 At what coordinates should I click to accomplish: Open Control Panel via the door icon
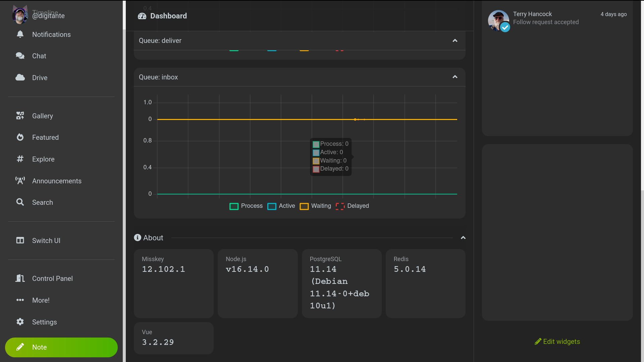(x=20, y=278)
